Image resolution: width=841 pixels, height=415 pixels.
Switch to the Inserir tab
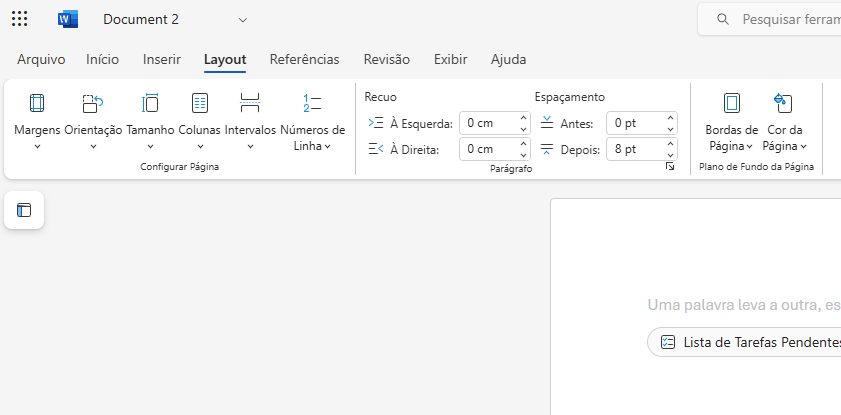[162, 59]
